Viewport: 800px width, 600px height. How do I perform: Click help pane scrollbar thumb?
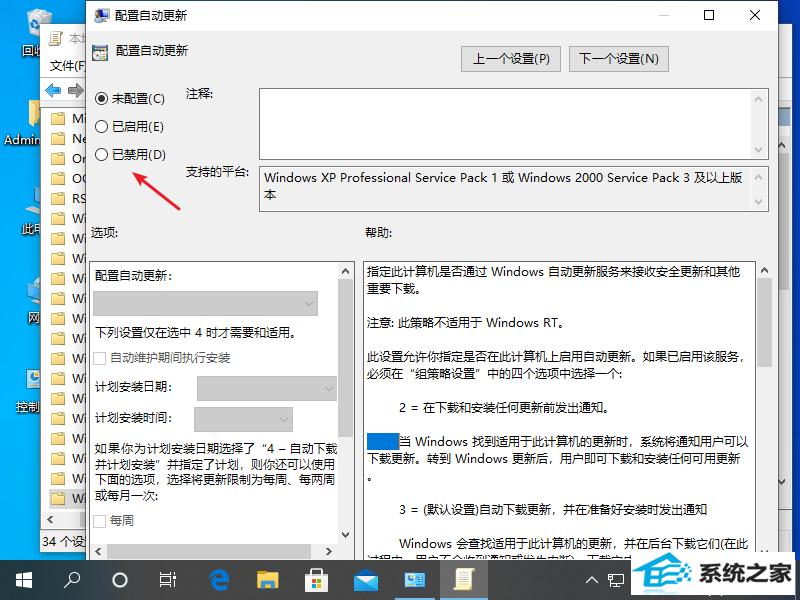coord(764,323)
